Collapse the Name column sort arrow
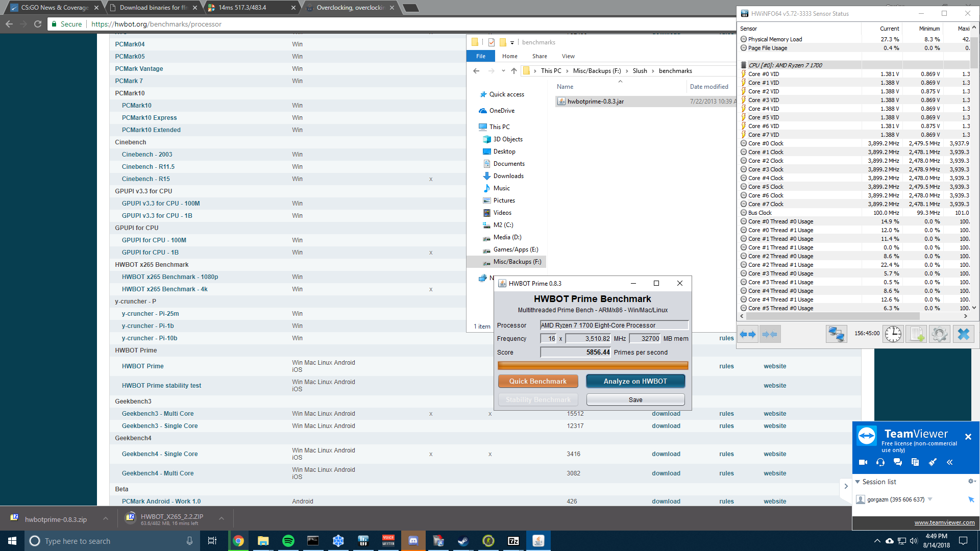Viewport: 980px width, 551px height. point(620,82)
